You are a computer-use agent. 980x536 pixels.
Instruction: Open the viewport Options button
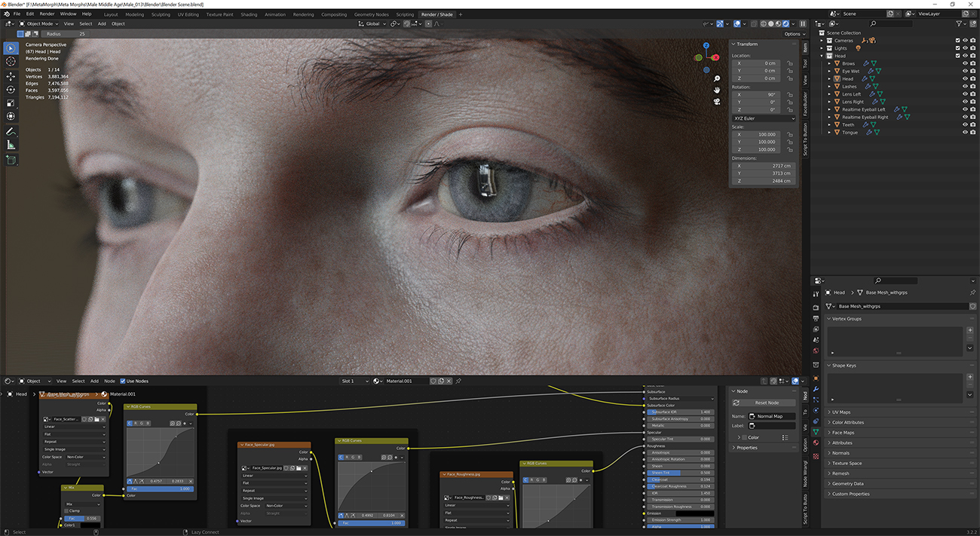792,34
